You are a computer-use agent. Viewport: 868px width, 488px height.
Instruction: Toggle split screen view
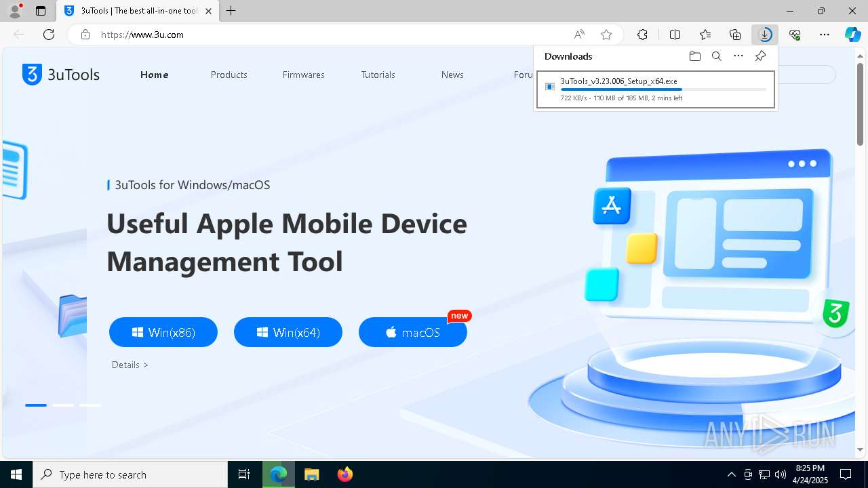pyautogui.click(x=675, y=35)
